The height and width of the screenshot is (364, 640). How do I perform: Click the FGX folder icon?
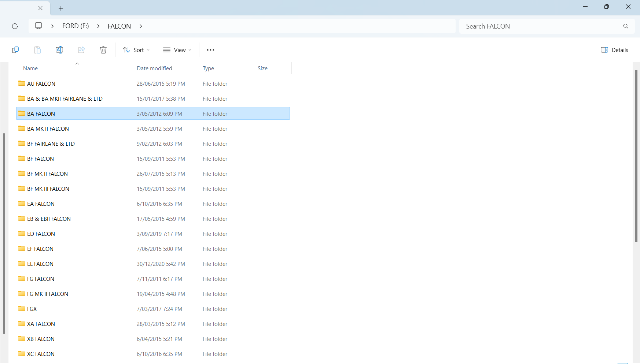pos(22,309)
